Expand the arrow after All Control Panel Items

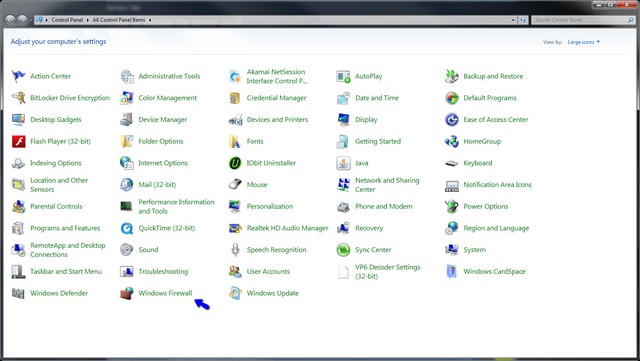(x=150, y=20)
